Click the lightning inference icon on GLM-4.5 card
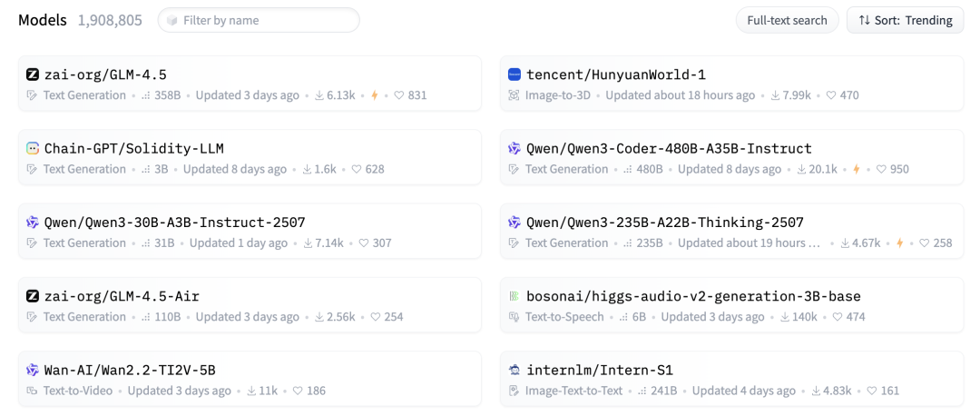The image size is (980, 416). tap(375, 95)
